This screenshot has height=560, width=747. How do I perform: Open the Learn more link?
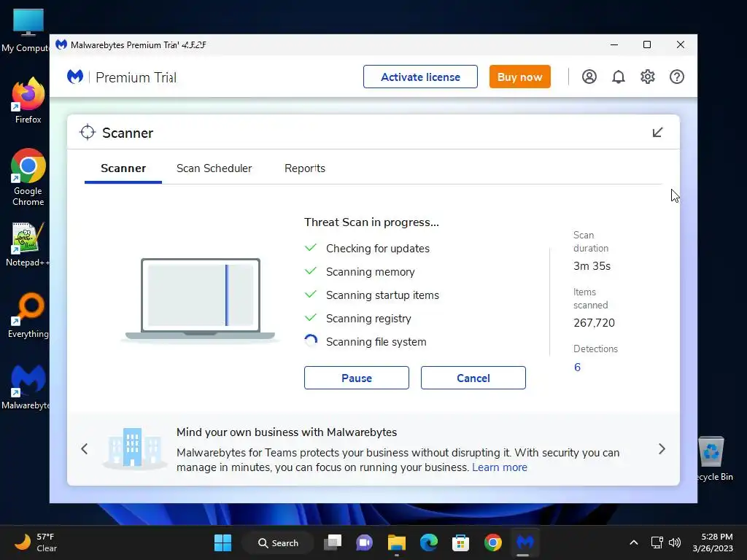[x=500, y=467]
